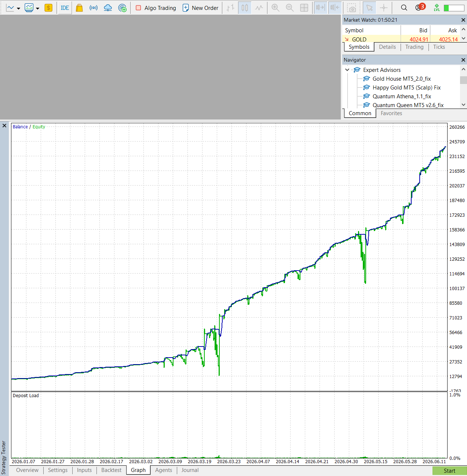Switch to Navigator Favorites tab

[x=391, y=113]
